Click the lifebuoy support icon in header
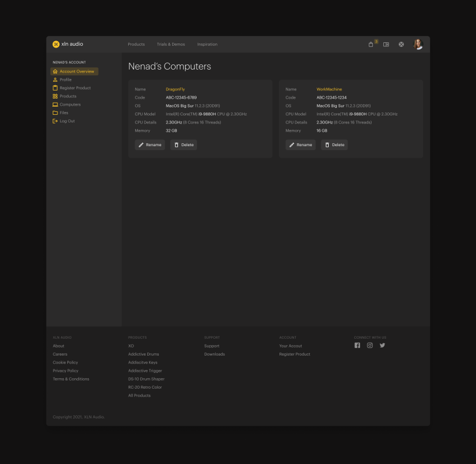476x464 pixels. tap(401, 45)
